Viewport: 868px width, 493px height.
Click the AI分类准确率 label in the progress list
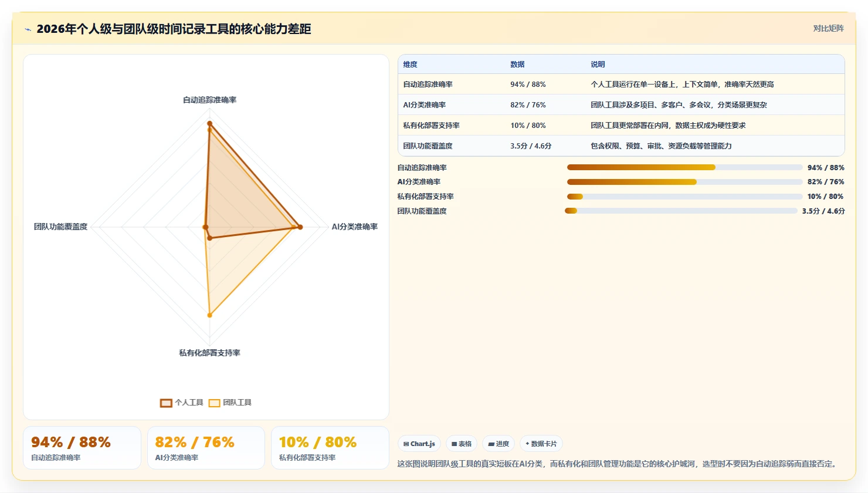point(419,182)
